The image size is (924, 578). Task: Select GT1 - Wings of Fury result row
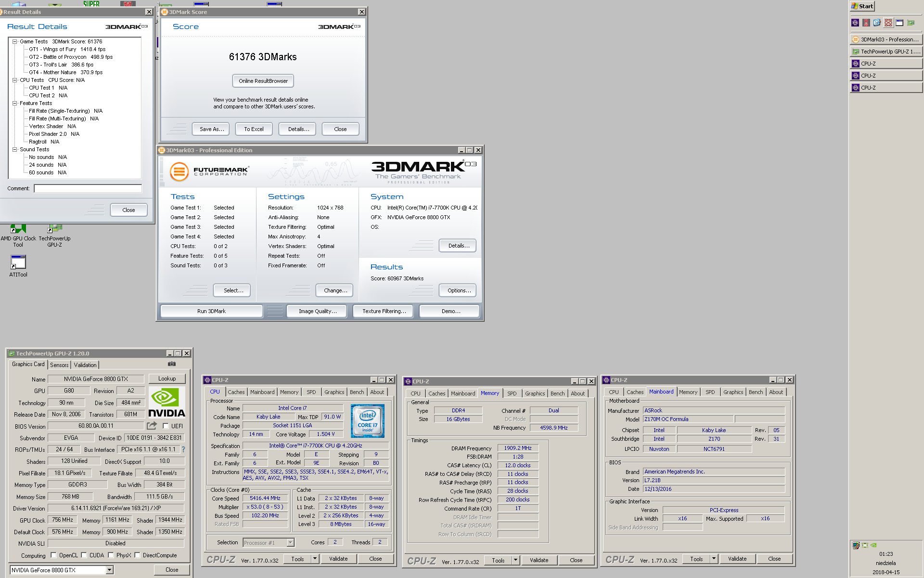tap(67, 49)
